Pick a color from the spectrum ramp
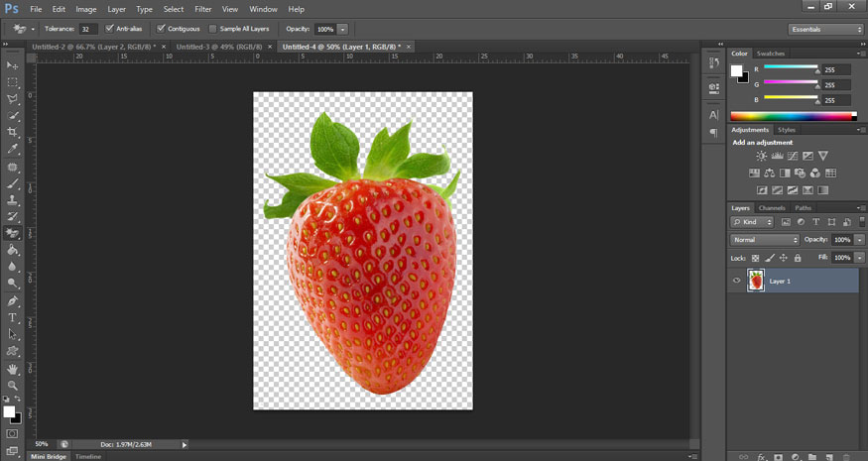The width and height of the screenshot is (868, 461). coord(791,116)
